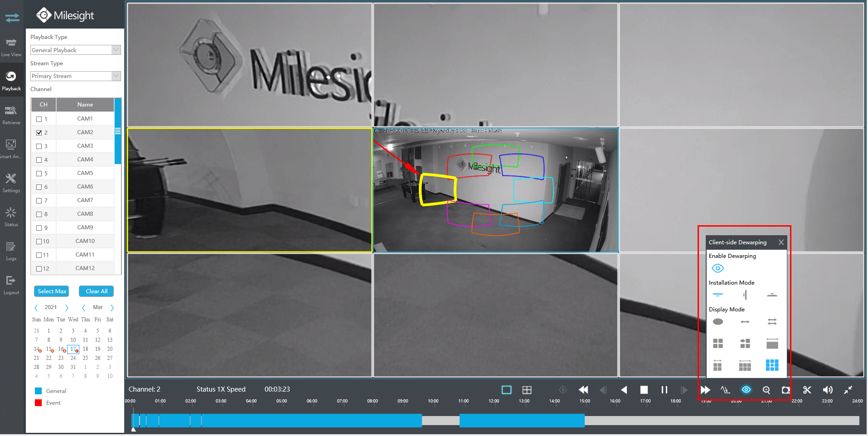The image size is (868, 436).
Task: Check the CAM8 channel checkbox
Action: tap(39, 214)
